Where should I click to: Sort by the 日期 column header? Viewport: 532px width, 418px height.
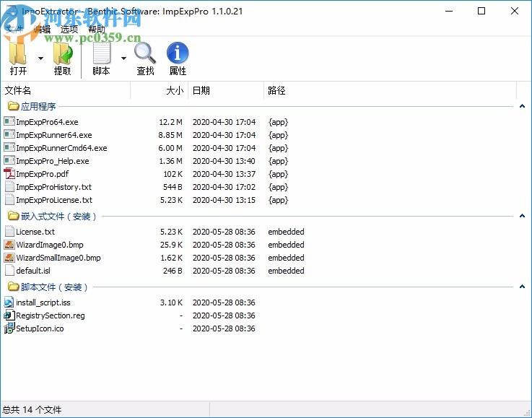(226, 90)
